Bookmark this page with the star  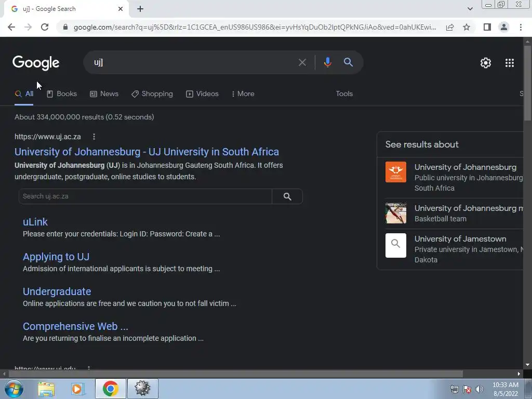[x=467, y=27]
